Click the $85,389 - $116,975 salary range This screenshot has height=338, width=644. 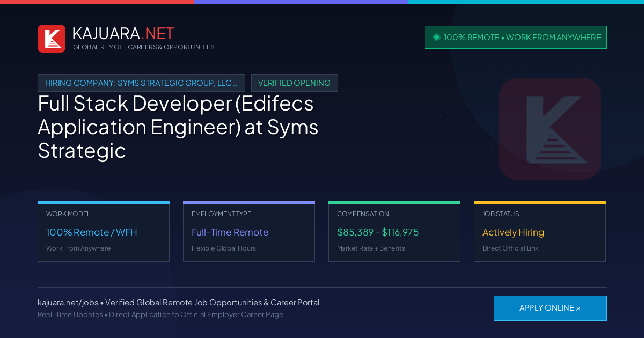378,232
